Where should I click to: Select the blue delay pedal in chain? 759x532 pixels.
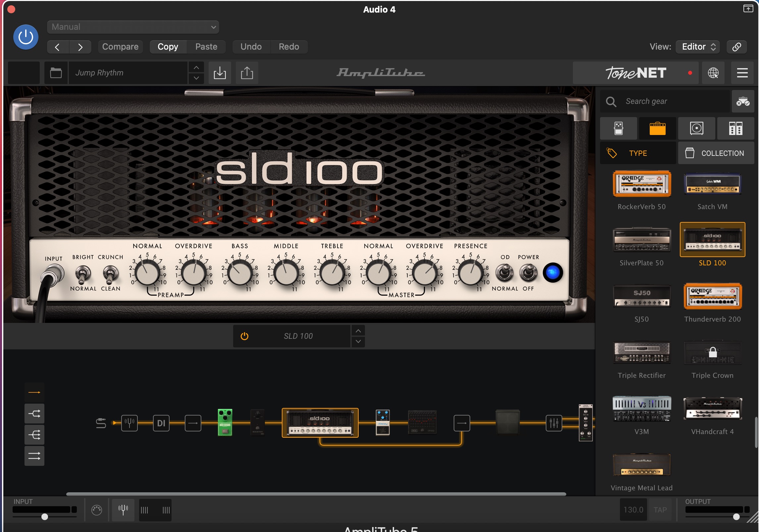click(x=382, y=422)
